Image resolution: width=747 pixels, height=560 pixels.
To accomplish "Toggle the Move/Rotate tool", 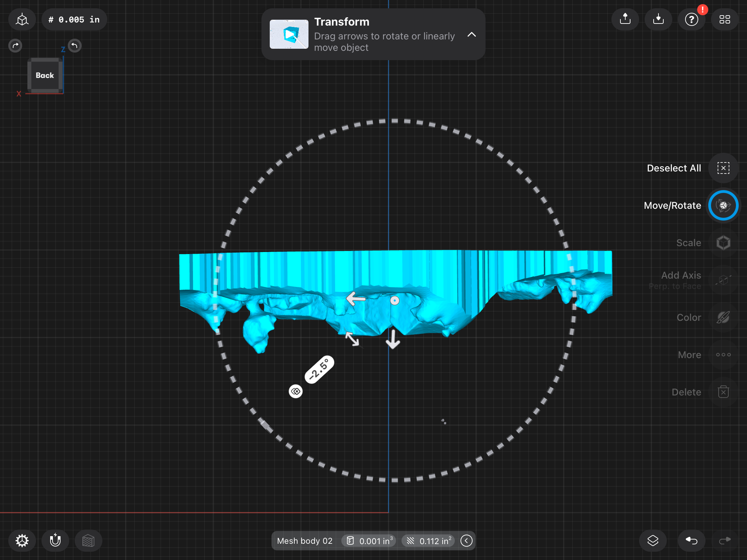I will (x=723, y=205).
